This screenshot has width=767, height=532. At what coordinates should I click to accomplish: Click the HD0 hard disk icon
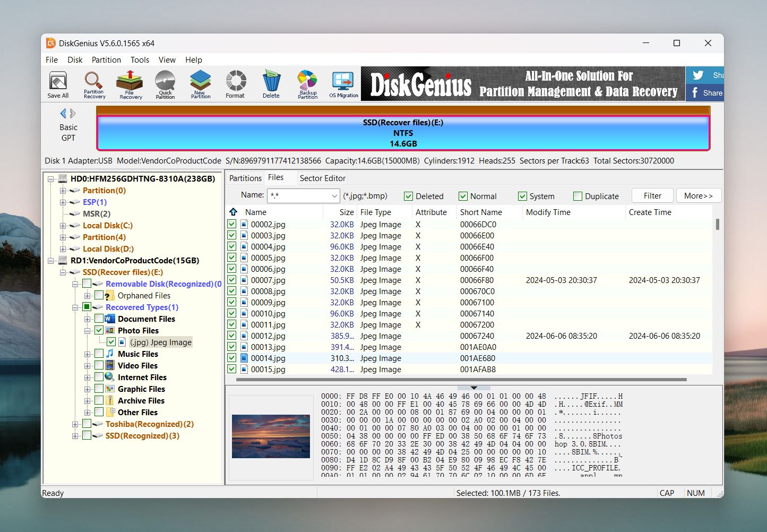(63, 179)
